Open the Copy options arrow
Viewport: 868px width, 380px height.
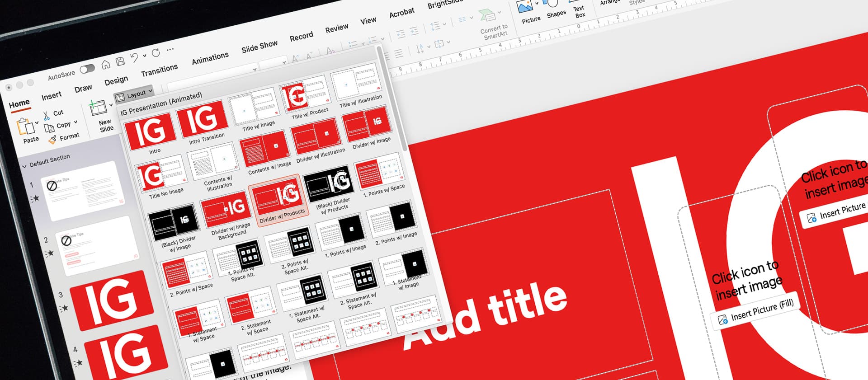75,122
